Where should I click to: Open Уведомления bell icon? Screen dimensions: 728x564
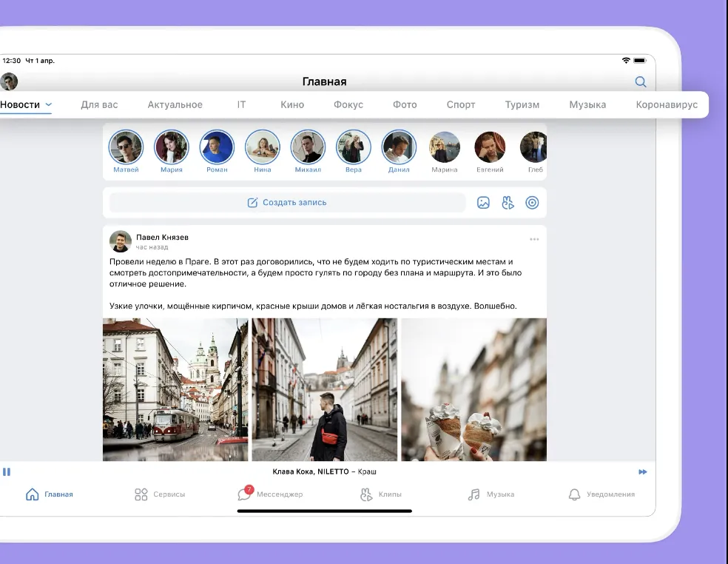click(x=574, y=494)
